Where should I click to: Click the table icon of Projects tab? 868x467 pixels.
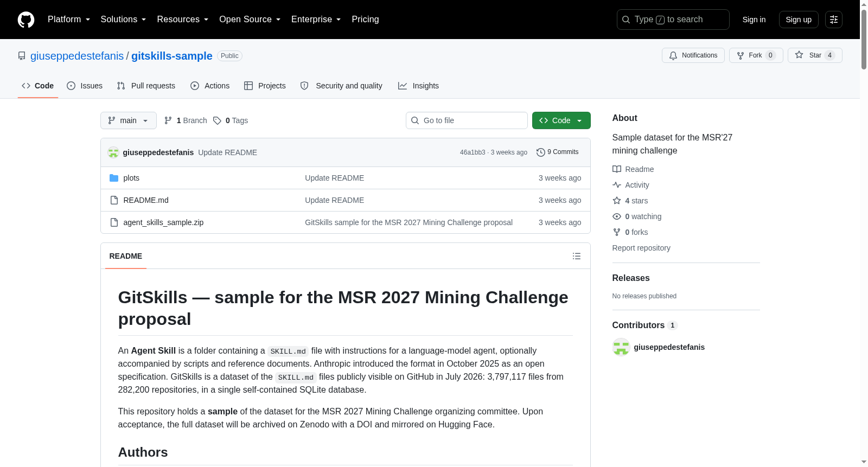pyautogui.click(x=248, y=86)
